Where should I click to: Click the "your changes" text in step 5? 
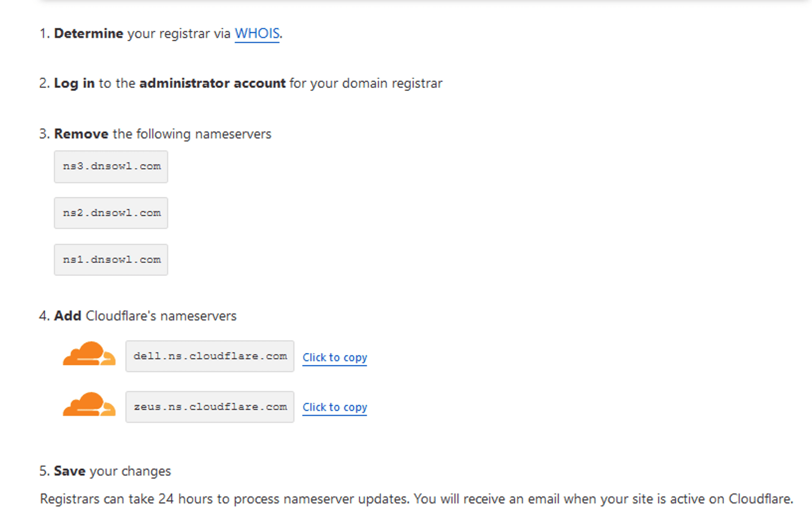[130, 471]
